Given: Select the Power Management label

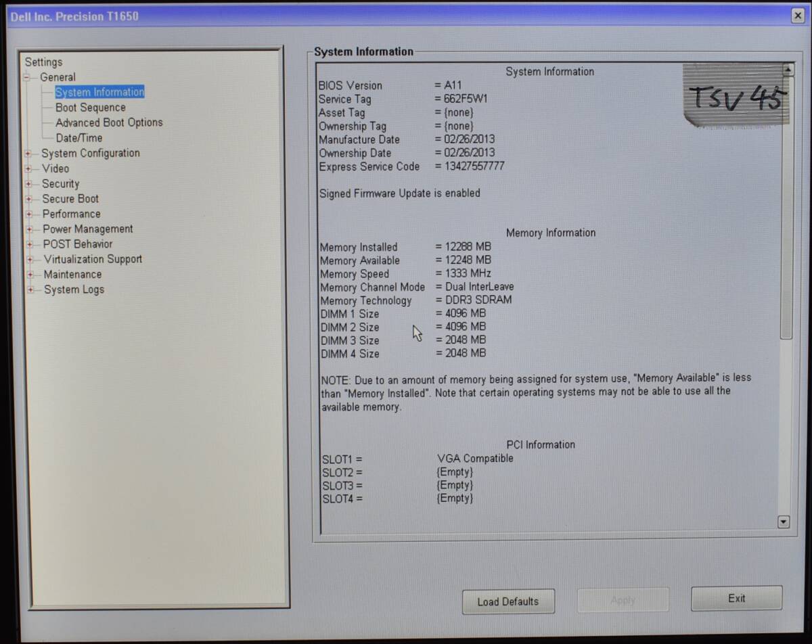Looking at the screenshot, I should (88, 229).
